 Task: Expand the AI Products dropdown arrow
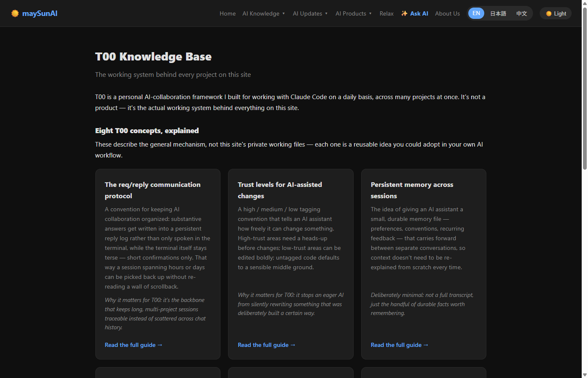pyautogui.click(x=370, y=13)
